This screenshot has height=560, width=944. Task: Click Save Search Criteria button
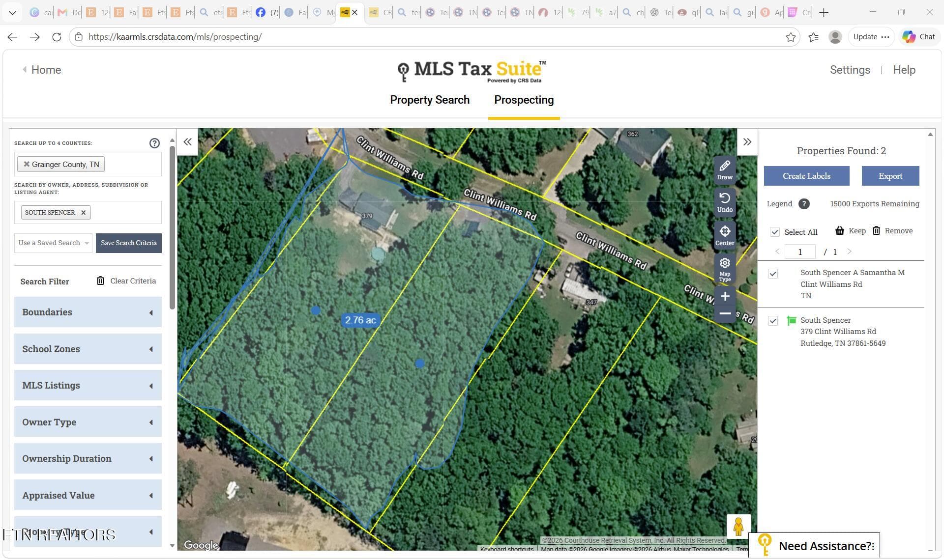[129, 243]
